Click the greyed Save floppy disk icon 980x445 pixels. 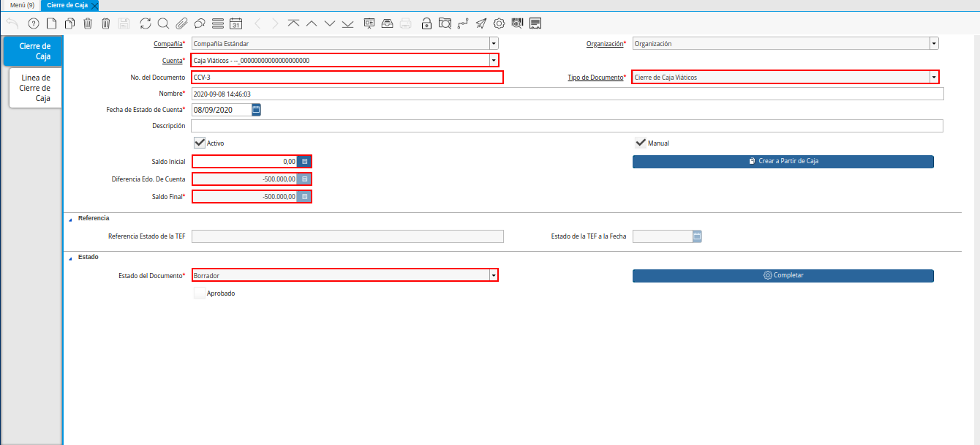pos(124,23)
